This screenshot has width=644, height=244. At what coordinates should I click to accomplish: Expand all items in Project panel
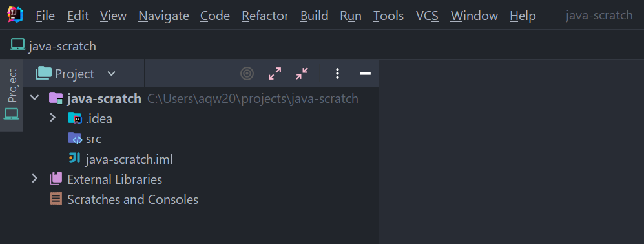click(x=275, y=74)
